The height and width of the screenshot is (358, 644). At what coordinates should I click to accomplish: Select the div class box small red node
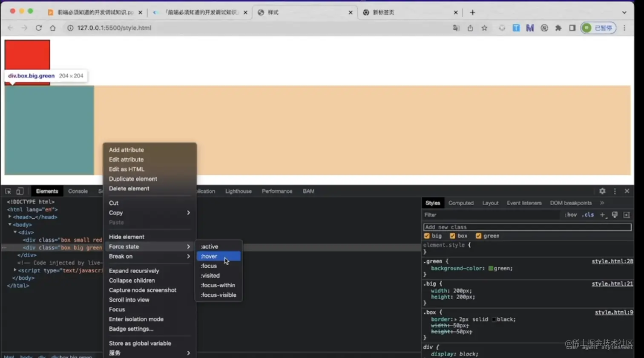(63, 240)
